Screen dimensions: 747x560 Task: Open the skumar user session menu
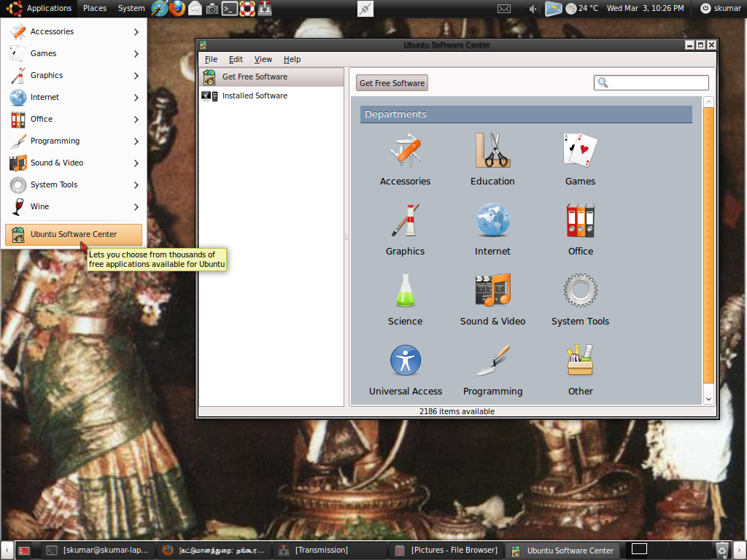721,8
